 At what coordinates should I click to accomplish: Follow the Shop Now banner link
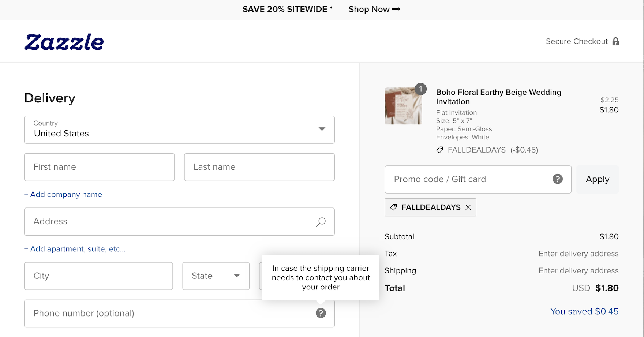coord(374,10)
